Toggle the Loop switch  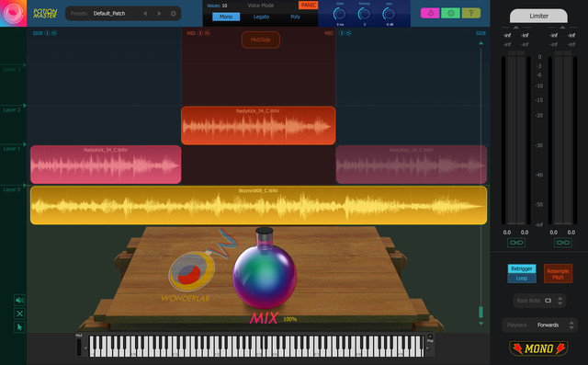[522, 278]
